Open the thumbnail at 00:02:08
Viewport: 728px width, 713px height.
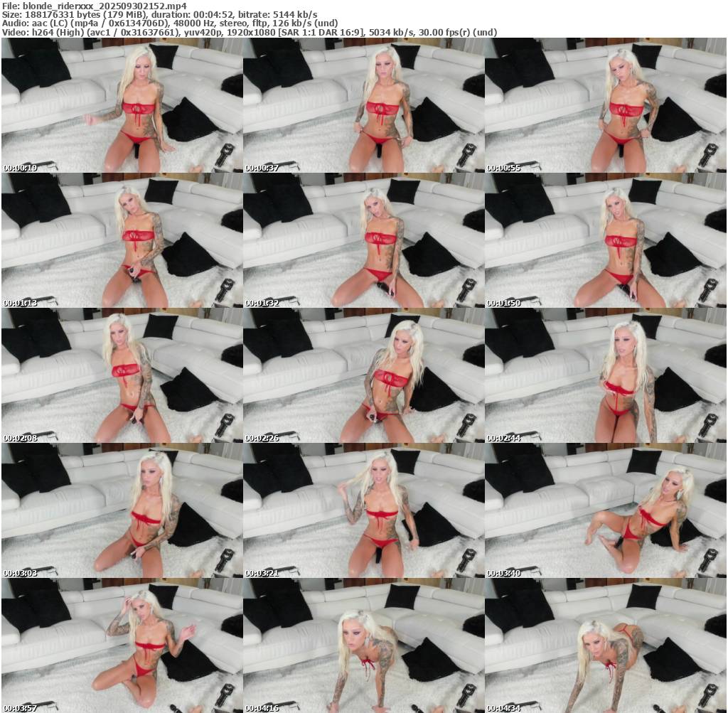click(122, 375)
